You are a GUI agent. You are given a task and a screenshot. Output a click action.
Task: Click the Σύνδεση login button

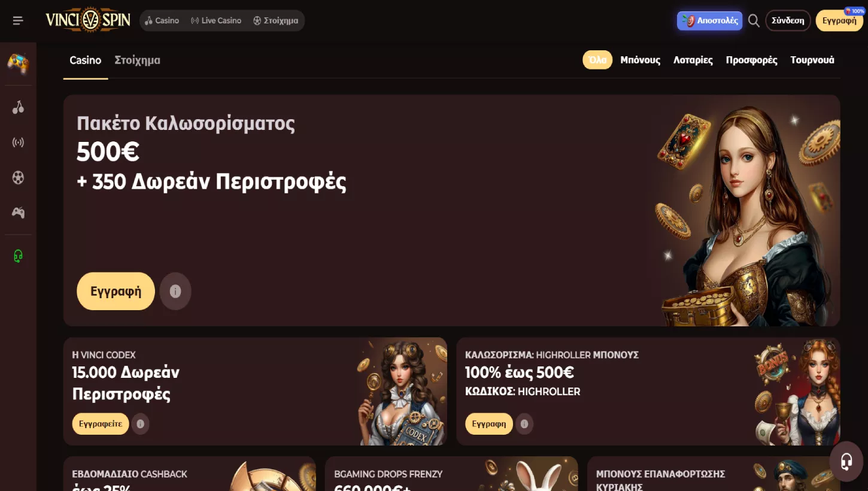coord(788,20)
